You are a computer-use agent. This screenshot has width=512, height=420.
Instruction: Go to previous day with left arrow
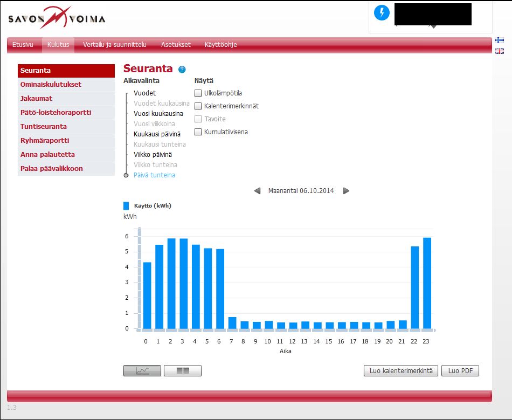pyautogui.click(x=257, y=191)
